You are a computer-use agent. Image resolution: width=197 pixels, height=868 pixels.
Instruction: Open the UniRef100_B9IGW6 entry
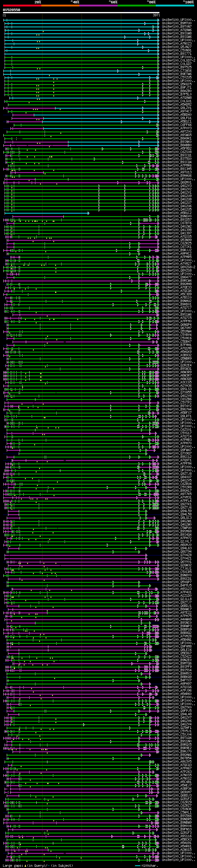pyautogui.click(x=177, y=37)
